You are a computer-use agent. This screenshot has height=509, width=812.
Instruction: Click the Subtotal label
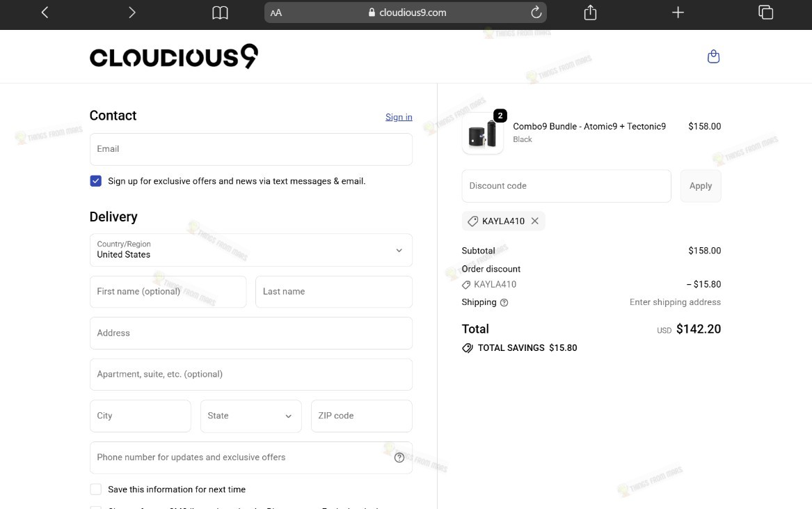[478, 251]
